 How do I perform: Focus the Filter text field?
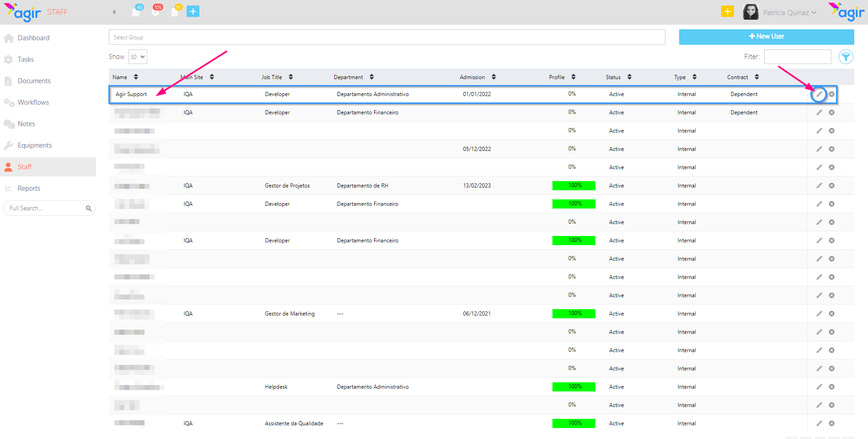[798, 57]
